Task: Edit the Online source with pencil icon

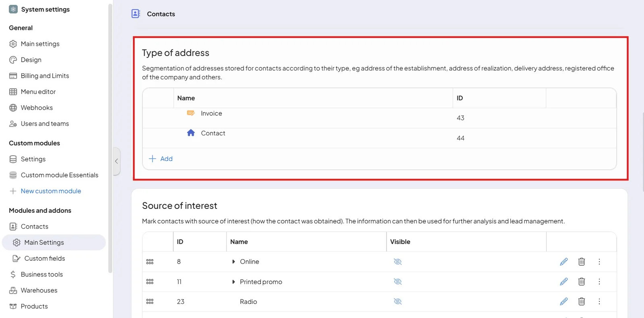Action: tap(564, 262)
